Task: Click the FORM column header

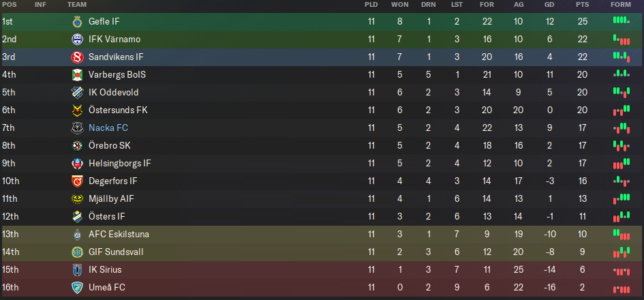Action: click(x=620, y=5)
